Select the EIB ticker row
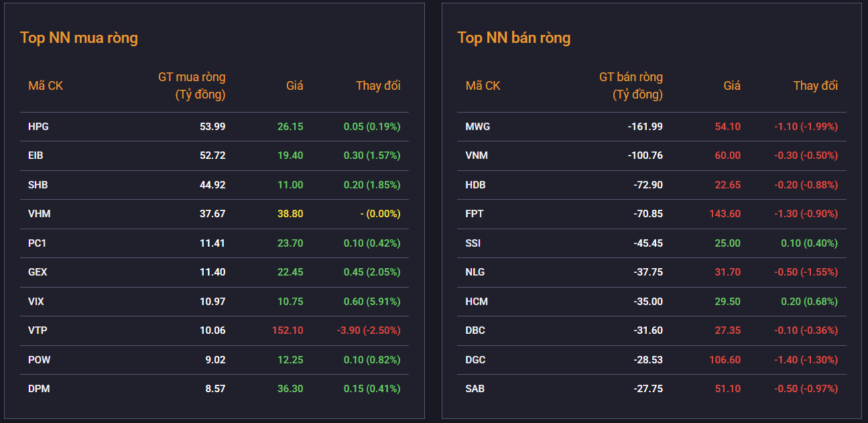This screenshot has width=868, height=423. click(214, 156)
